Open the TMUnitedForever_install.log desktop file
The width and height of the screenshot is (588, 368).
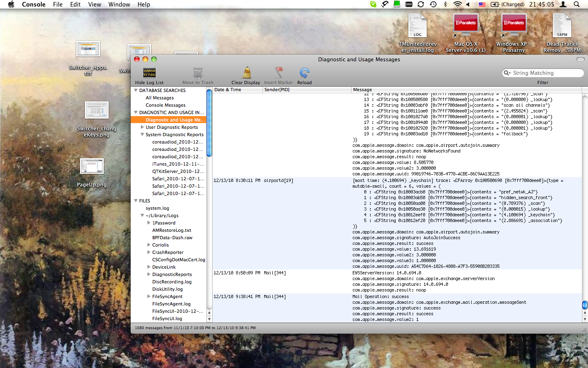(417, 27)
